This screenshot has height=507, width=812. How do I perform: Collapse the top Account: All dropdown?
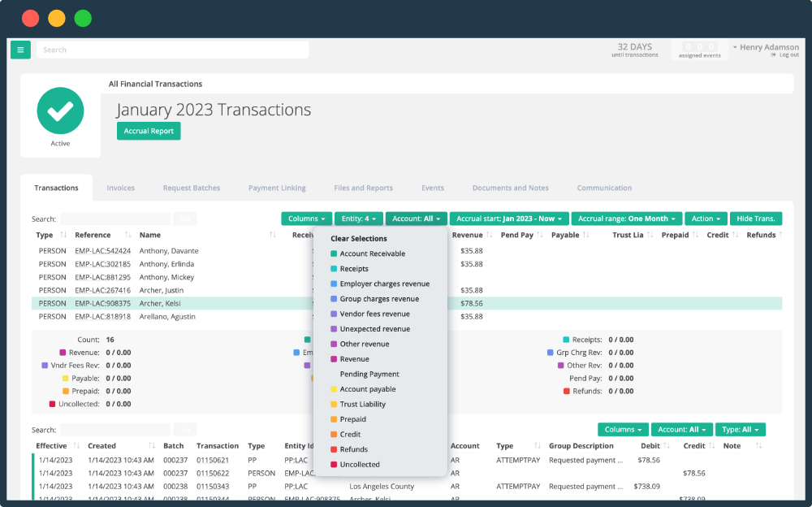pyautogui.click(x=416, y=219)
